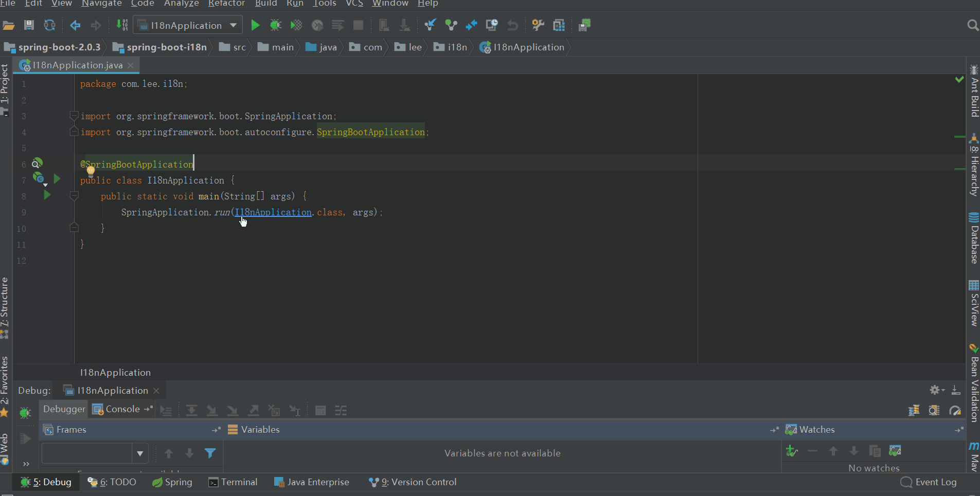980x496 pixels.
Task: Click the run gutter arrow beside main method
Action: 47,195
